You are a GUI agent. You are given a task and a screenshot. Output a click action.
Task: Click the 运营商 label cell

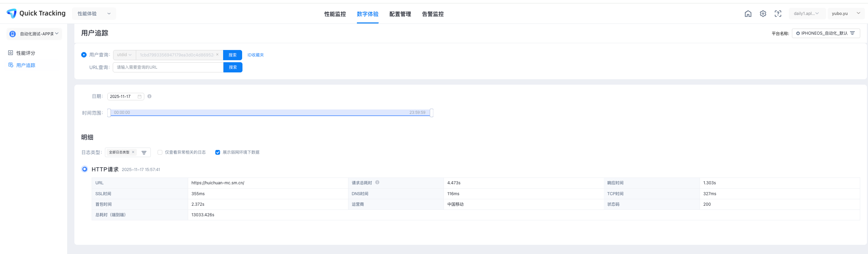pyautogui.click(x=396, y=204)
